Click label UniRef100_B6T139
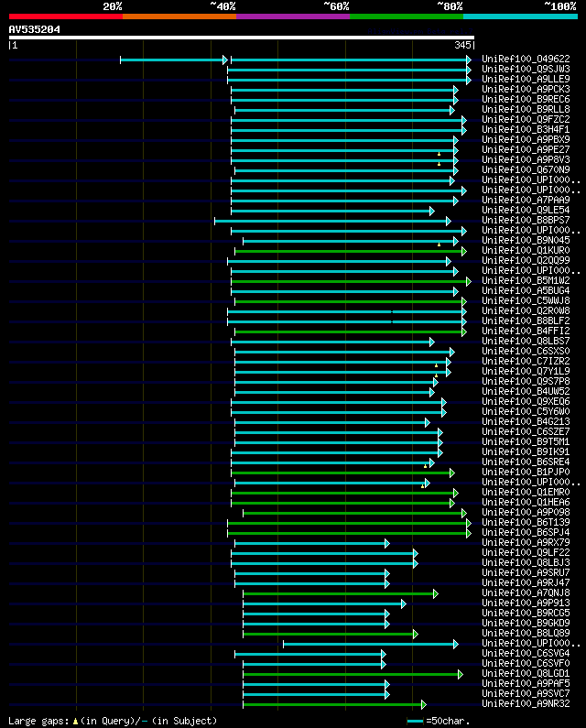The width and height of the screenshot is (586, 728). point(526,522)
